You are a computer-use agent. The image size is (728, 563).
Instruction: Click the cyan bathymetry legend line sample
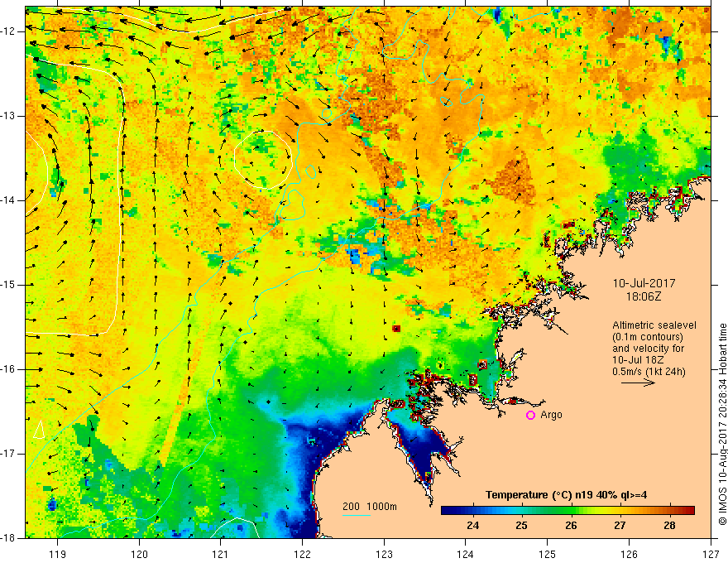pos(357,515)
